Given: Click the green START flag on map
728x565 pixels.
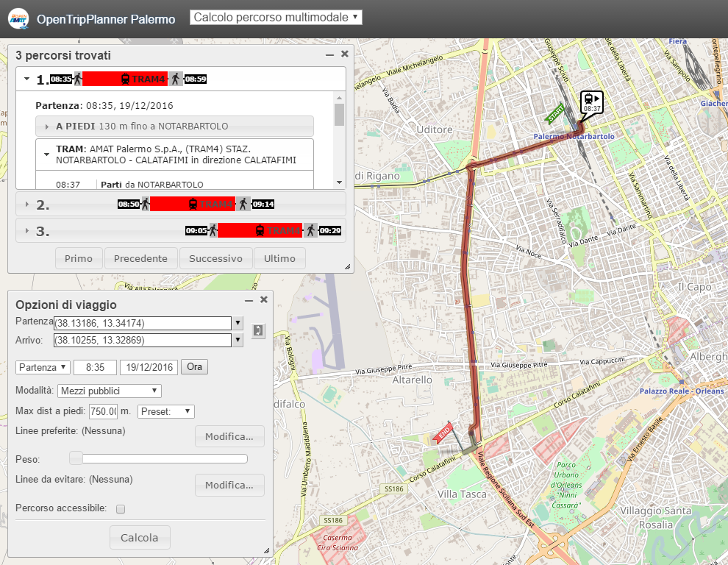Looking at the screenshot, I should coord(554,113).
